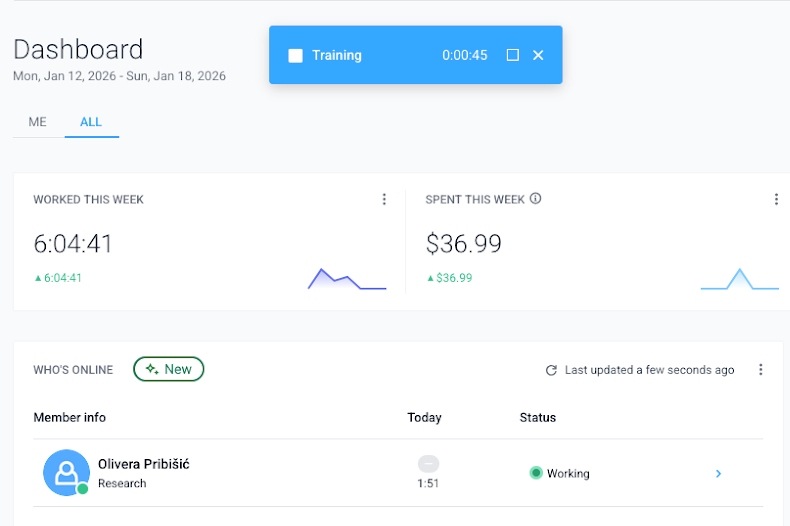Open Who's Online three-dot menu
The width and height of the screenshot is (790, 526).
(760, 370)
